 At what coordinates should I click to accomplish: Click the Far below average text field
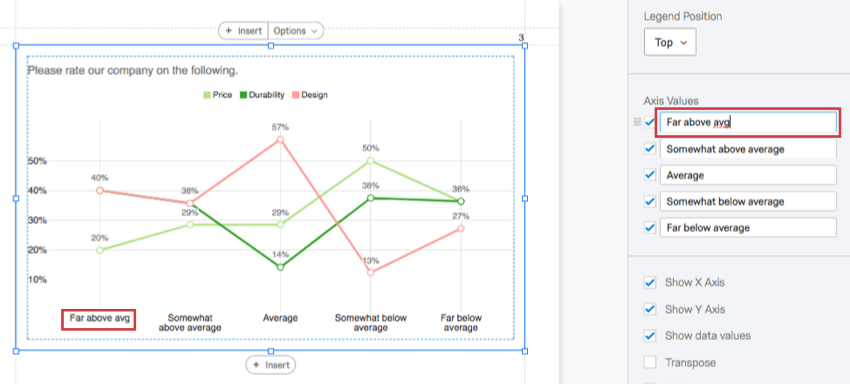point(748,228)
